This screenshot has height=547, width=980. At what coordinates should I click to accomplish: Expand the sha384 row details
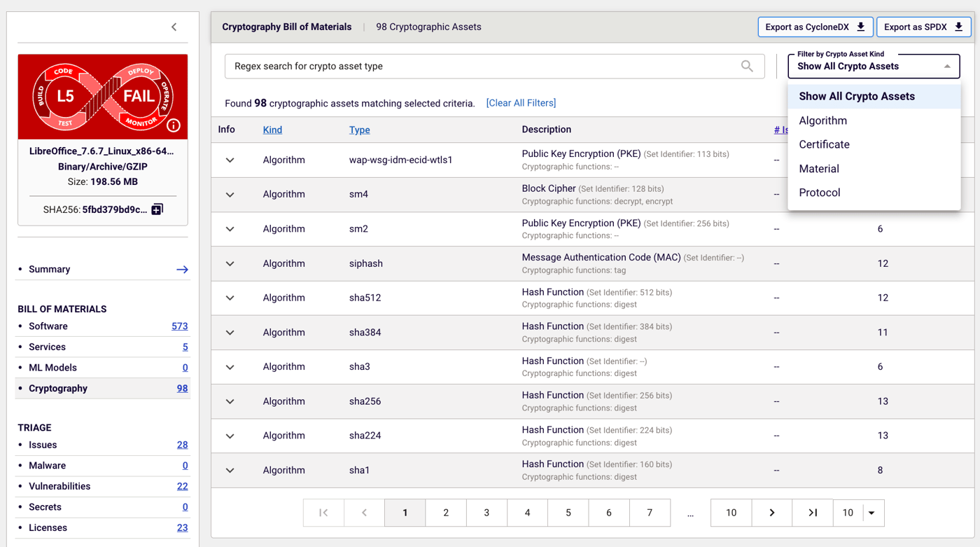pos(230,333)
